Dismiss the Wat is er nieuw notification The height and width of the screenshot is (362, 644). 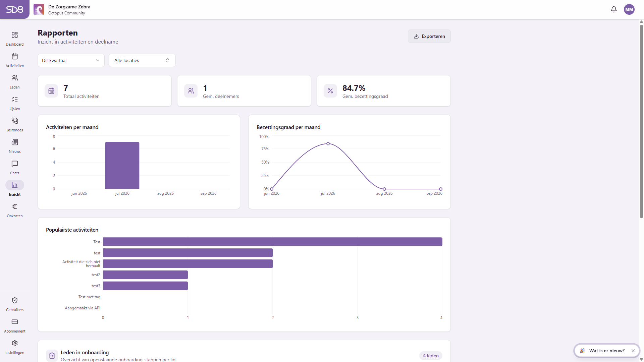pyautogui.click(x=633, y=351)
